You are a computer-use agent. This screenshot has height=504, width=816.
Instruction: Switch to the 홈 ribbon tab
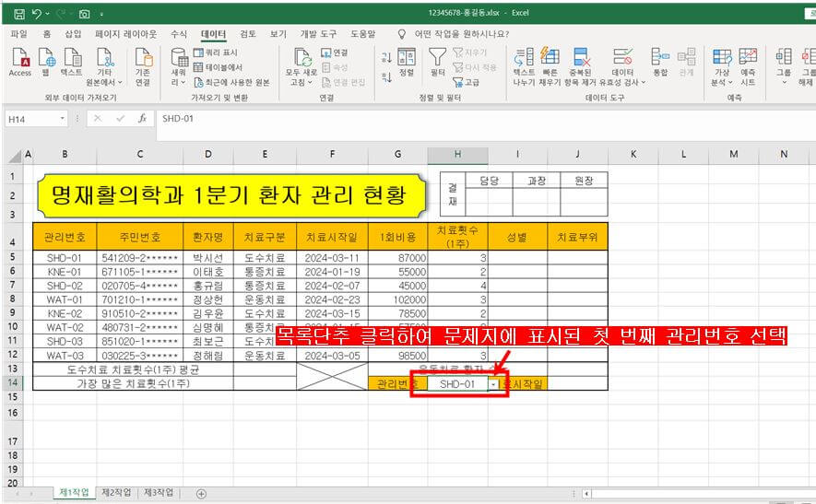(47, 34)
